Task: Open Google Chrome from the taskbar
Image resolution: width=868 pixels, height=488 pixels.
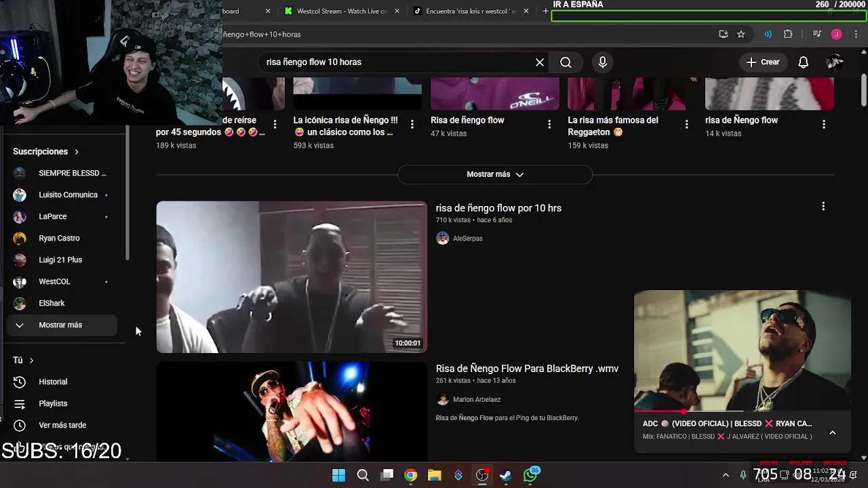Action: click(x=410, y=475)
